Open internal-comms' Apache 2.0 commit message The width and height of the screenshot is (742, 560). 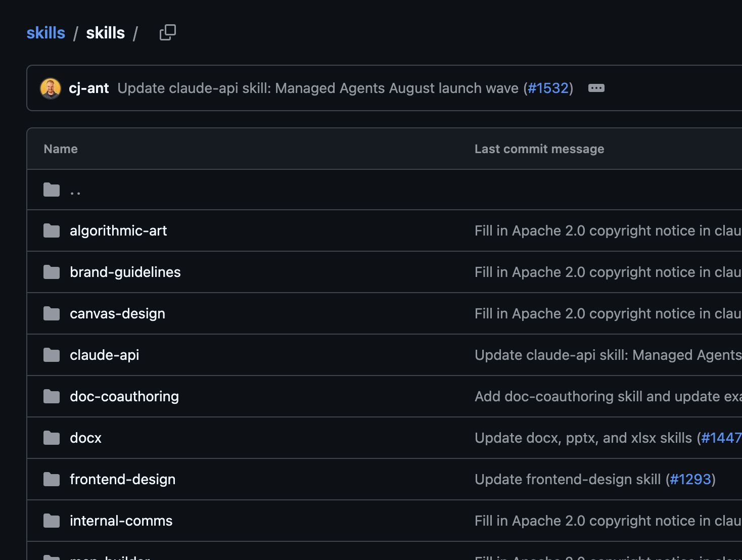click(608, 521)
